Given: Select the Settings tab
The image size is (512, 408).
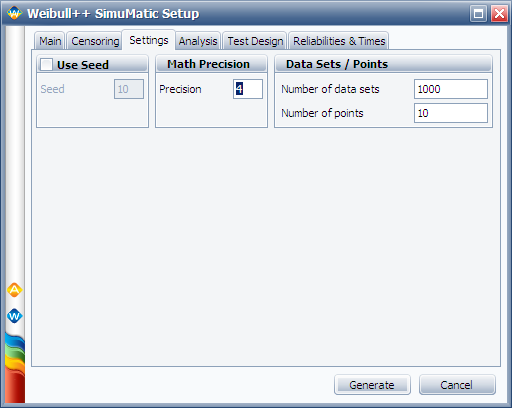Looking at the screenshot, I should [149, 40].
